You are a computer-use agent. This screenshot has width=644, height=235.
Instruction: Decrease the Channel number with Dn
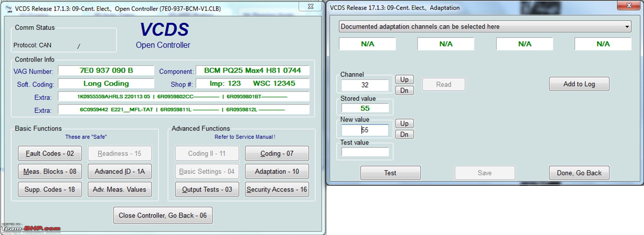coord(404,90)
